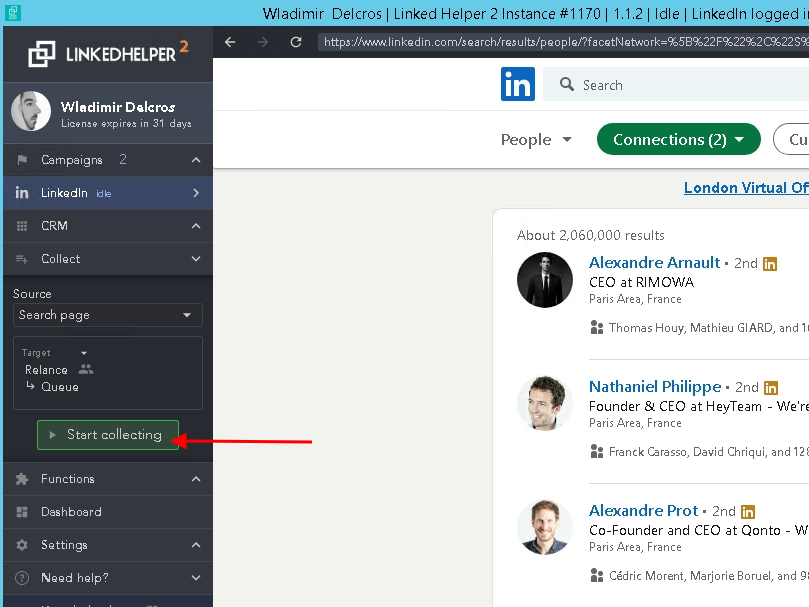Open the Functions menu item

click(x=108, y=479)
